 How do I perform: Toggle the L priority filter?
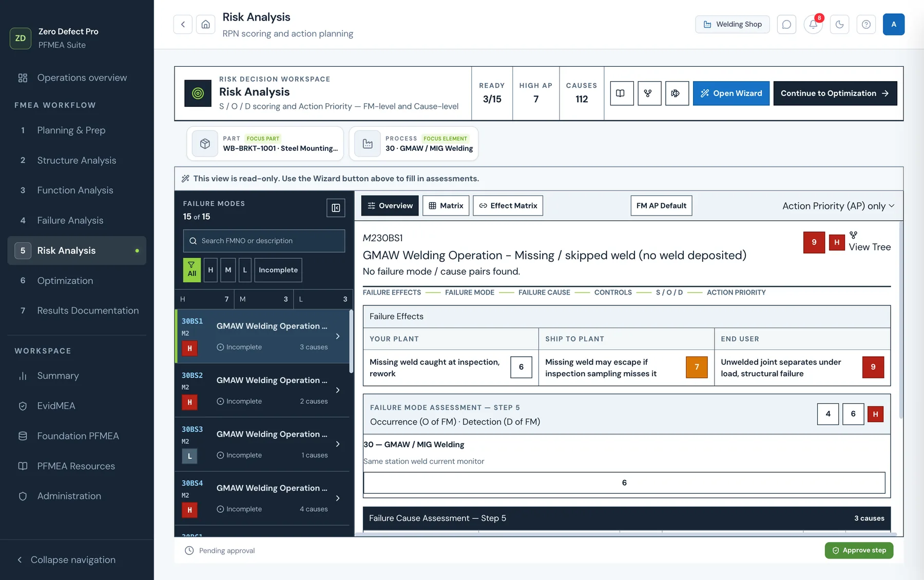point(245,270)
